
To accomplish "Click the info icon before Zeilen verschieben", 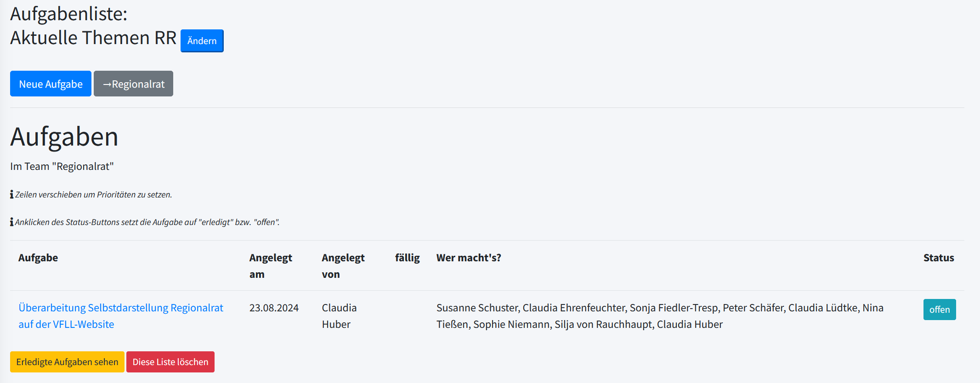I will tap(12, 195).
